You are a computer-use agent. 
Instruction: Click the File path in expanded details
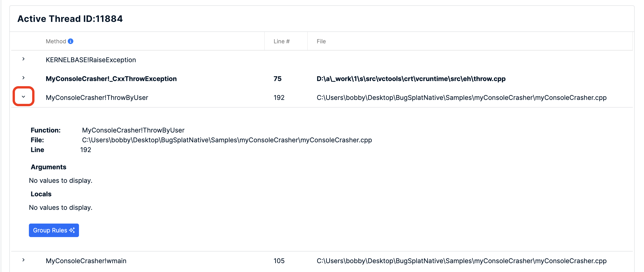pos(227,140)
